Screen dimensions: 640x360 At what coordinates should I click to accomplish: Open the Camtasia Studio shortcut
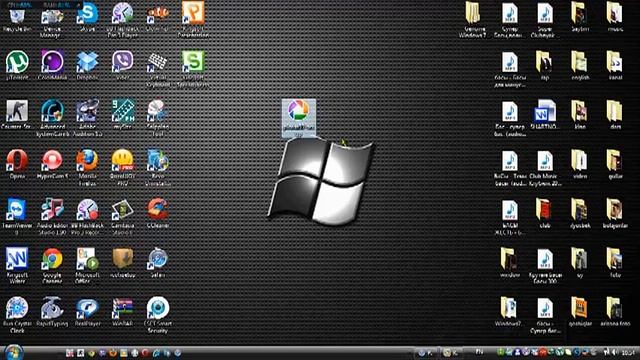(x=122, y=216)
